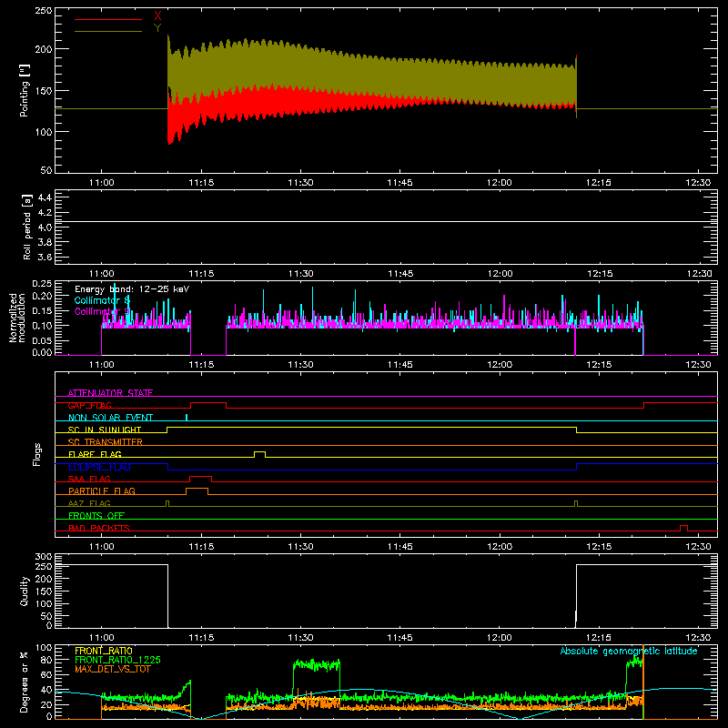Select the SC_TRANSMITTER flag label
This screenshot has width=728, height=728.
[x=106, y=442]
